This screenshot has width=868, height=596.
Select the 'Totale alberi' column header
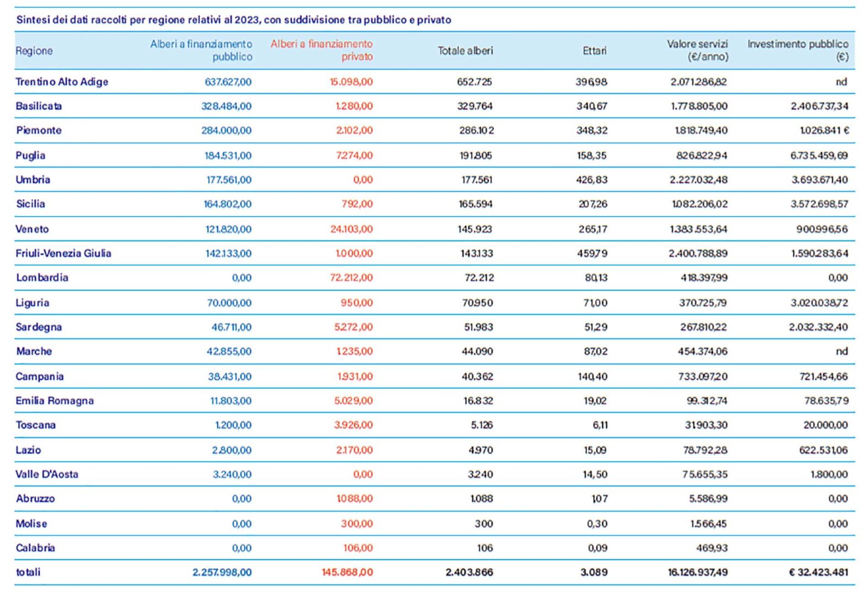pyautogui.click(x=465, y=51)
